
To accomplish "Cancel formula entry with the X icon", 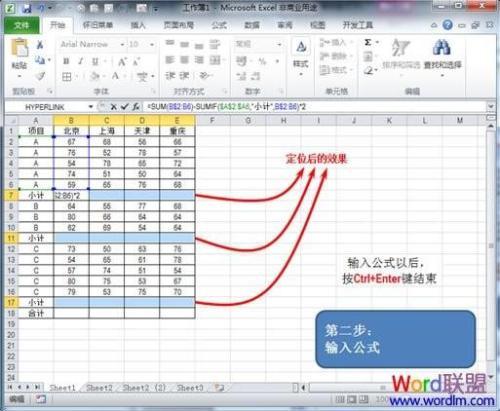I will coord(113,107).
